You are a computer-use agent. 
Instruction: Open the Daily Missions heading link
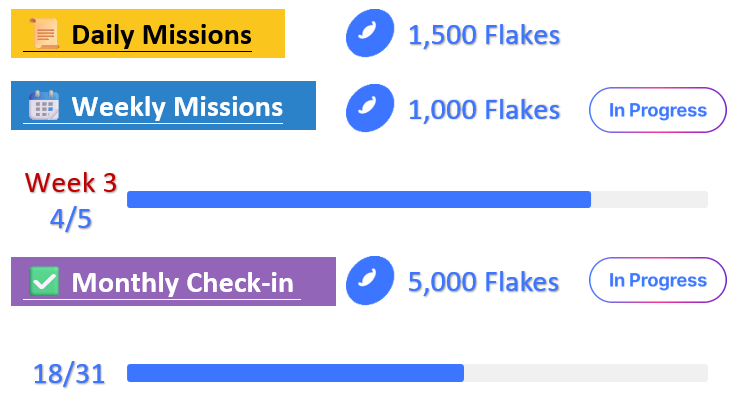point(161,35)
